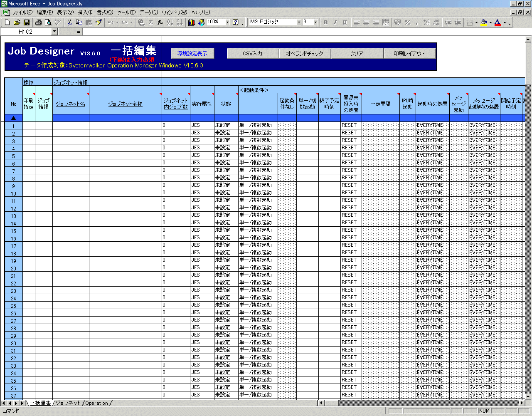This screenshot has width=532, height=416.
Task: Click the Print icon in toolbar
Action: [39, 22]
